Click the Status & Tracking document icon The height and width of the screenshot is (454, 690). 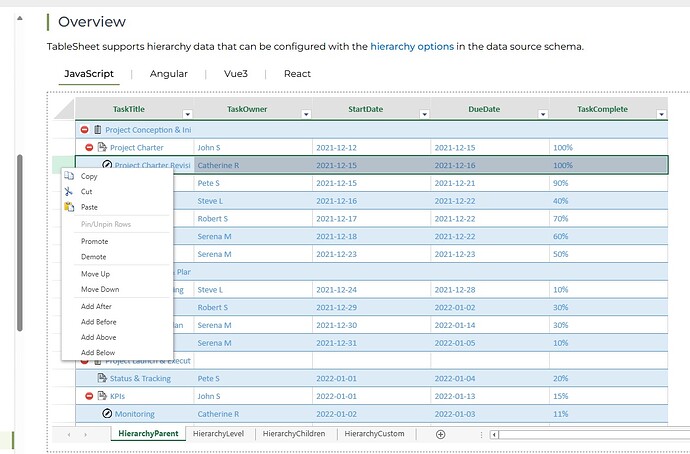pos(102,378)
